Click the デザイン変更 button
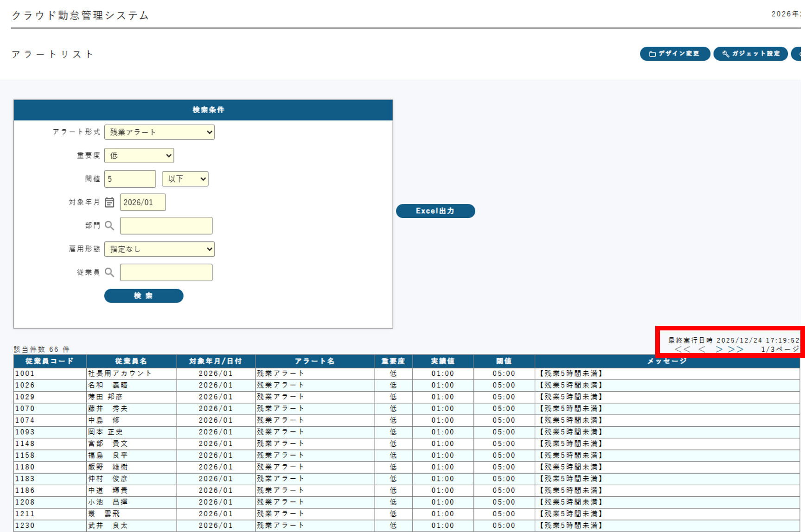The width and height of the screenshot is (805, 532). pos(675,54)
